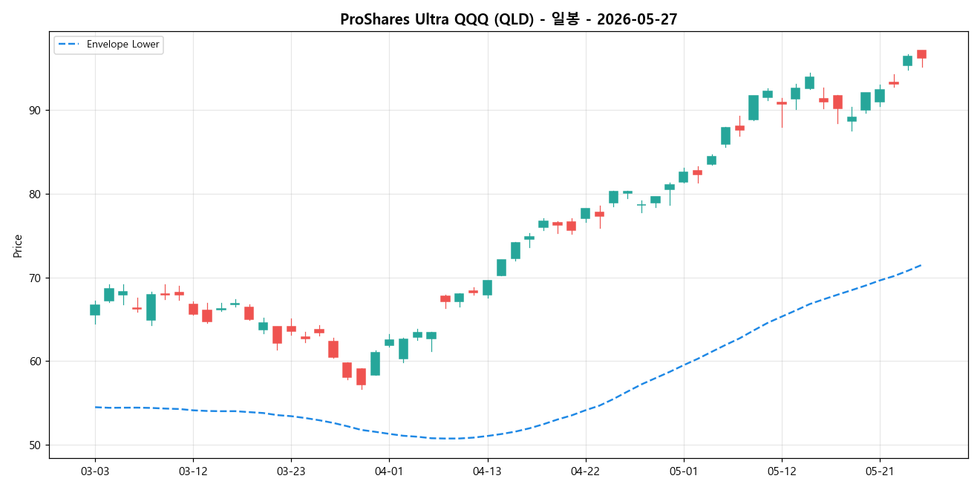Click the dashed blue legend line sample
The width and height of the screenshot is (980, 490).
[69, 45]
